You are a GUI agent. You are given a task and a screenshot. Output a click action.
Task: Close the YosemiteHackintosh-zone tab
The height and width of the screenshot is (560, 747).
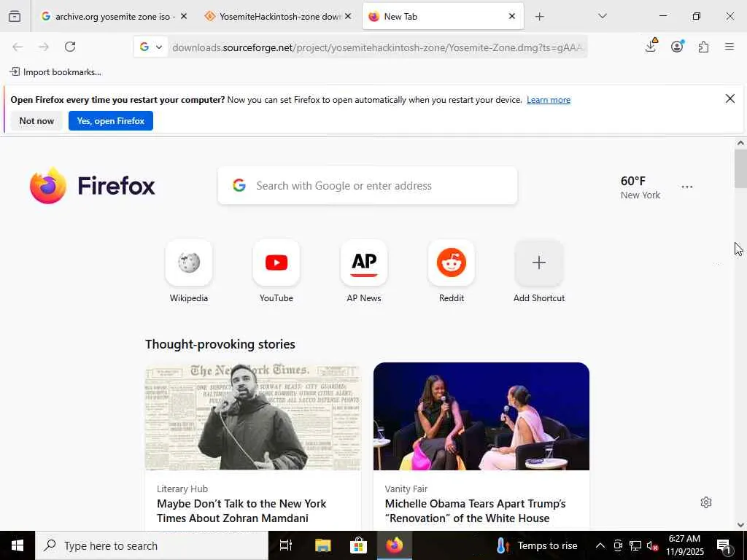click(348, 16)
